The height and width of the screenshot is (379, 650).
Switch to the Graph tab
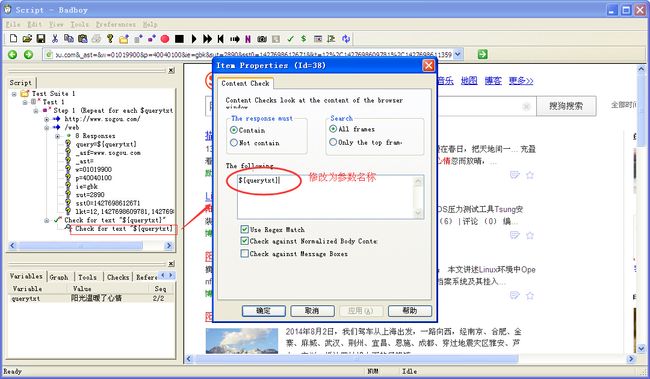59,277
